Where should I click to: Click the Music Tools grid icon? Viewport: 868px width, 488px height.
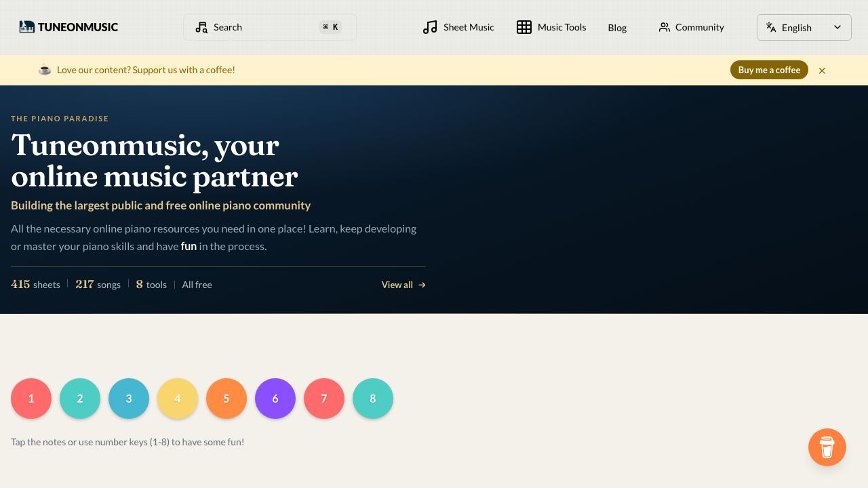(524, 27)
